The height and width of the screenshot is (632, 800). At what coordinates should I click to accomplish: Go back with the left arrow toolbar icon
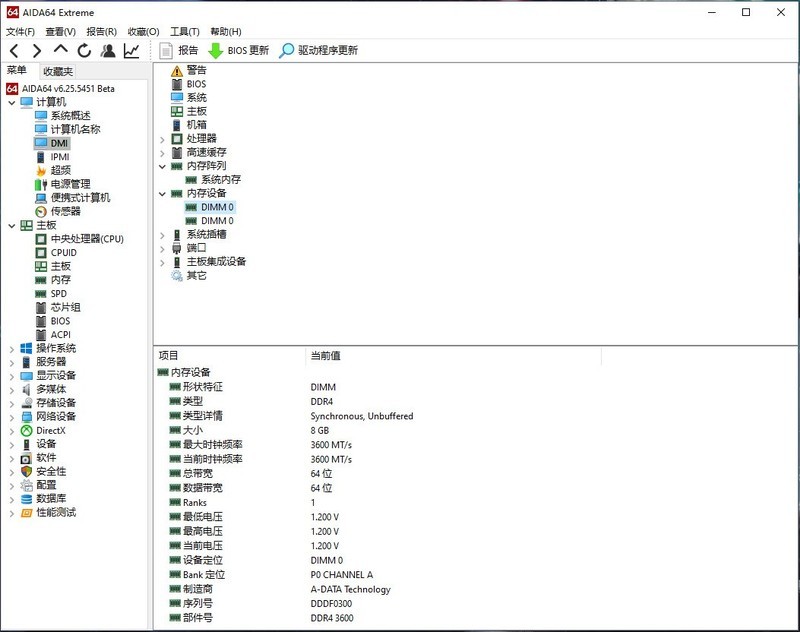(x=14, y=50)
